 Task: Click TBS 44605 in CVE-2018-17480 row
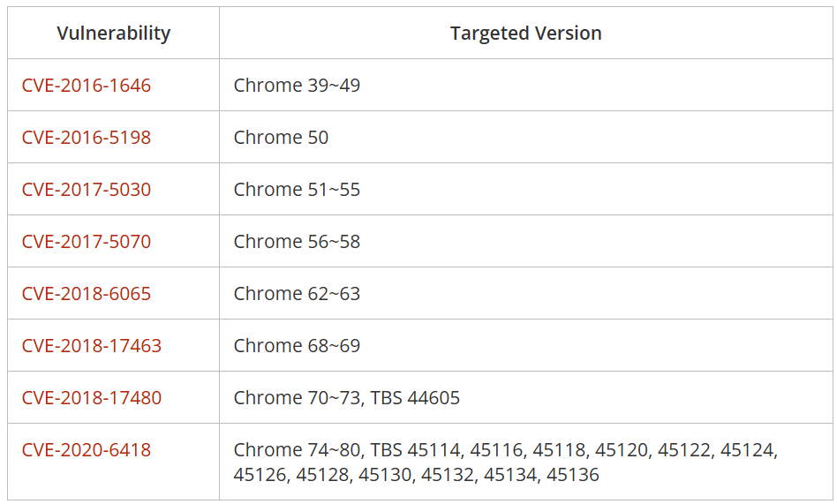415,398
